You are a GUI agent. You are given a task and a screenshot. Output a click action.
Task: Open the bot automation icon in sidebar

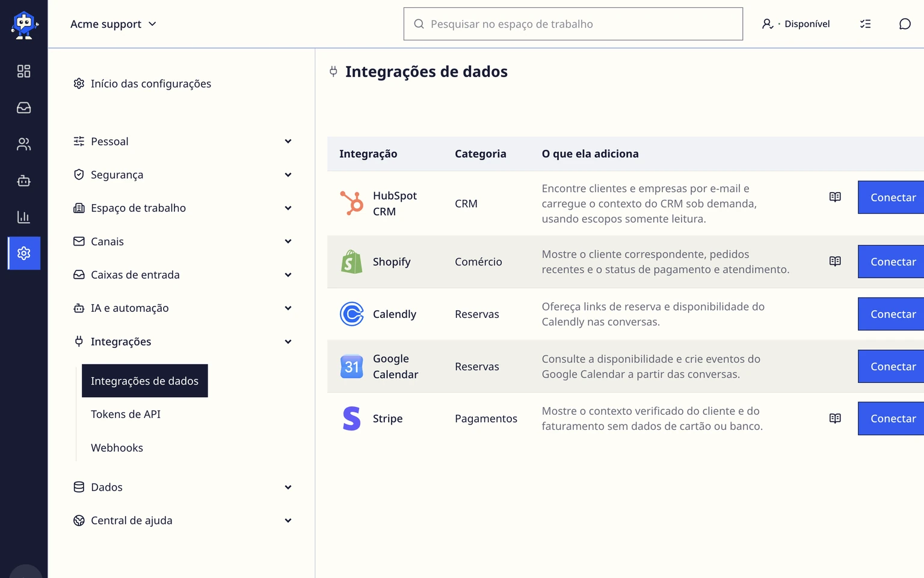23,181
